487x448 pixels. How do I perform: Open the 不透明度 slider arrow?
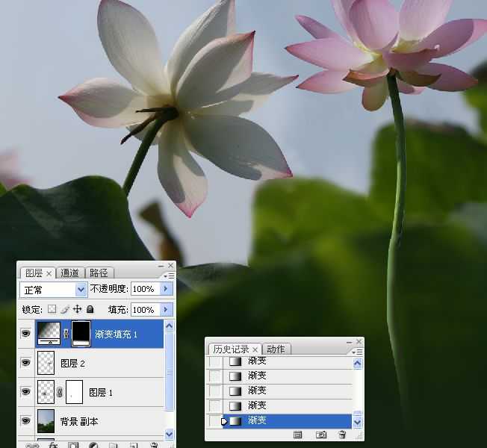(166, 289)
